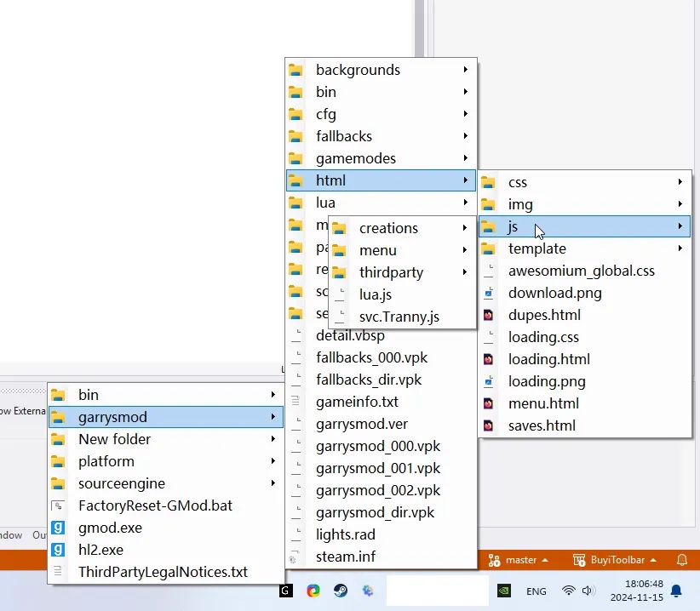Open the BuyiToolbar dropdown
The height and width of the screenshot is (611, 700).
[x=624, y=560]
